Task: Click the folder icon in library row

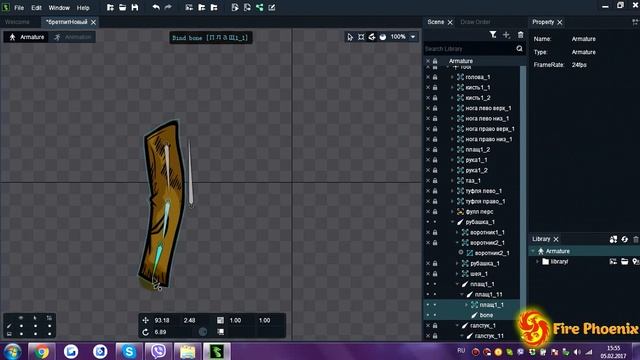Action: tap(546, 262)
